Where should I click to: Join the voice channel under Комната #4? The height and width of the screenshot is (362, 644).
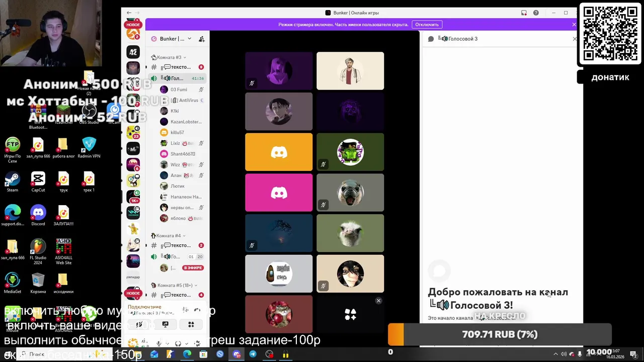coord(178,256)
